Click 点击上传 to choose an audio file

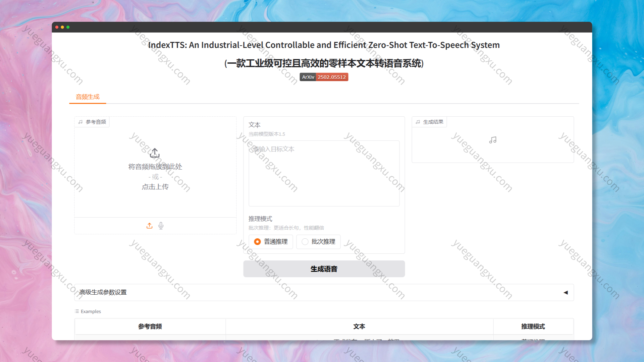155,187
